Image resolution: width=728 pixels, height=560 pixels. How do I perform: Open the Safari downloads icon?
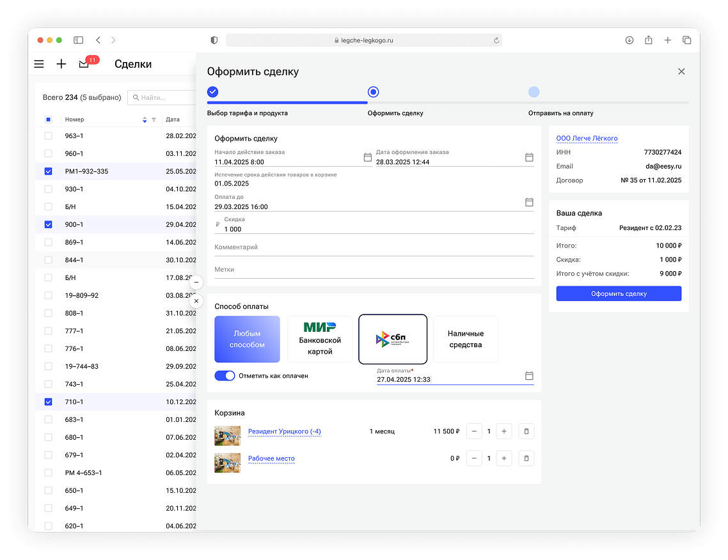pos(629,40)
